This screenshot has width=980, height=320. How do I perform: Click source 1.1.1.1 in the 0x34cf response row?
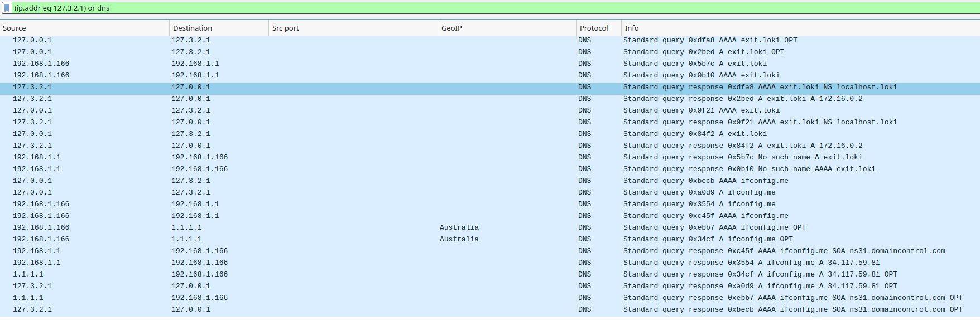point(28,274)
